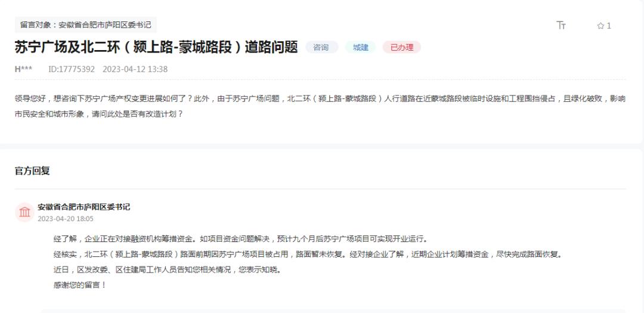Click reply line starting 经核实，北二环
The height and width of the screenshot is (313, 644).
click(308, 254)
